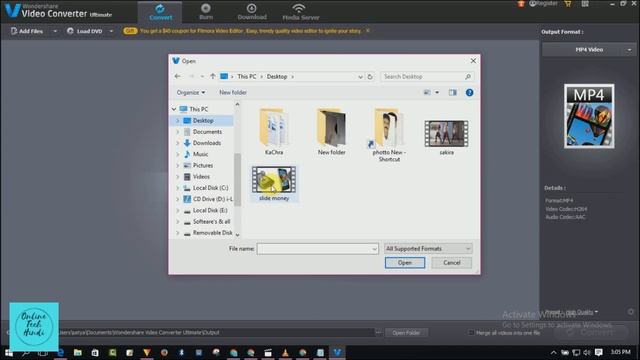This screenshot has width=640, height=360.
Task: Click the Add Files button
Action: coord(27,31)
